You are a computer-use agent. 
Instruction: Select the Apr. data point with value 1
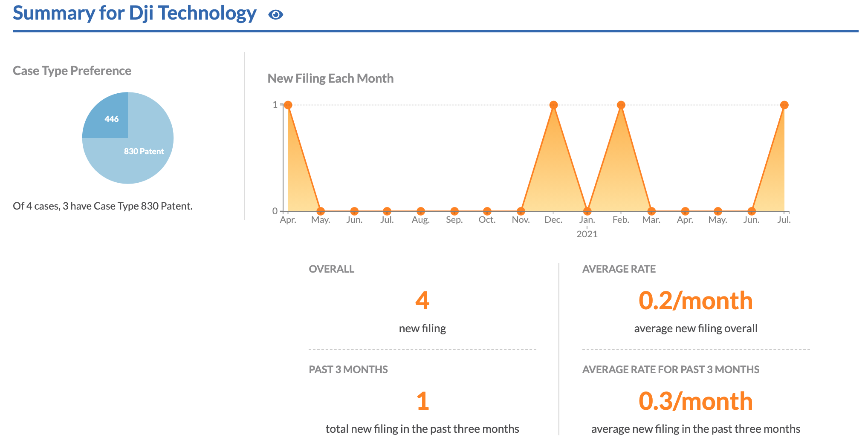click(288, 105)
